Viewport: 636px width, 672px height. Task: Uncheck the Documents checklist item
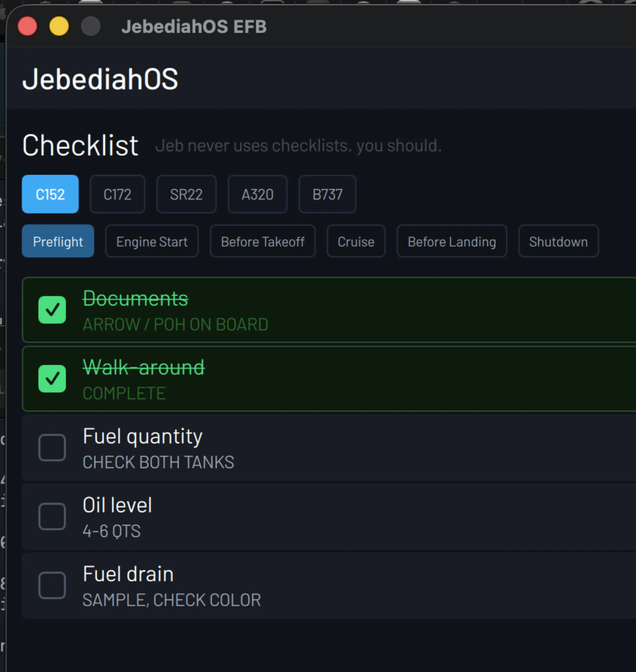coord(52,310)
